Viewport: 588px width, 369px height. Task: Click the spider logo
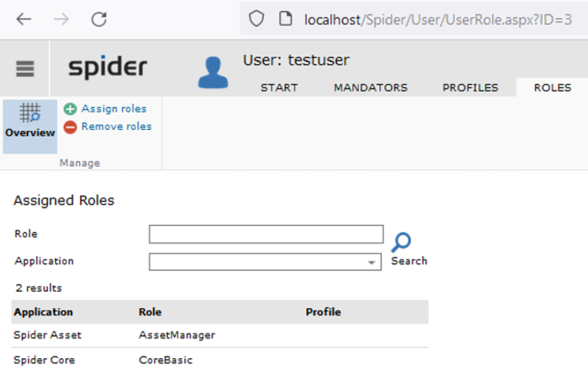pyautogui.click(x=108, y=67)
